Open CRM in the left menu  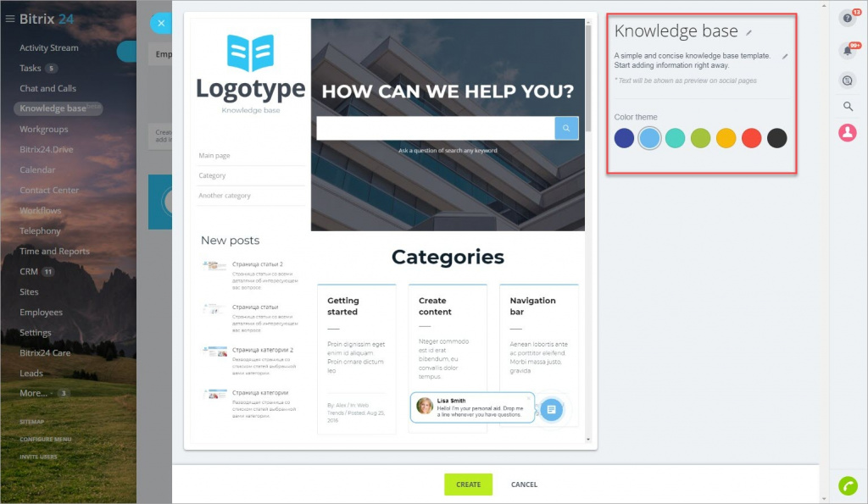tap(29, 272)
